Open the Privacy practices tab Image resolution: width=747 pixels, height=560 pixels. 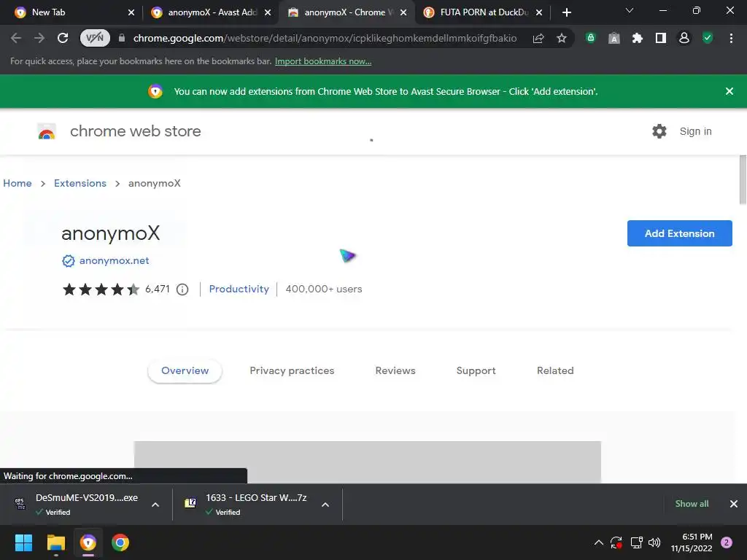292,371
